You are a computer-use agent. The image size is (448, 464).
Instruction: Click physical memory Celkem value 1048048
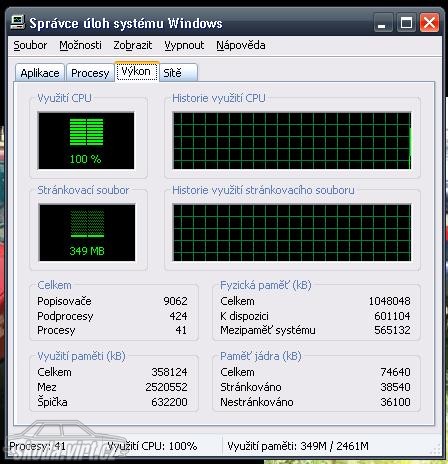pyautogui.click(x=389, y=301)
